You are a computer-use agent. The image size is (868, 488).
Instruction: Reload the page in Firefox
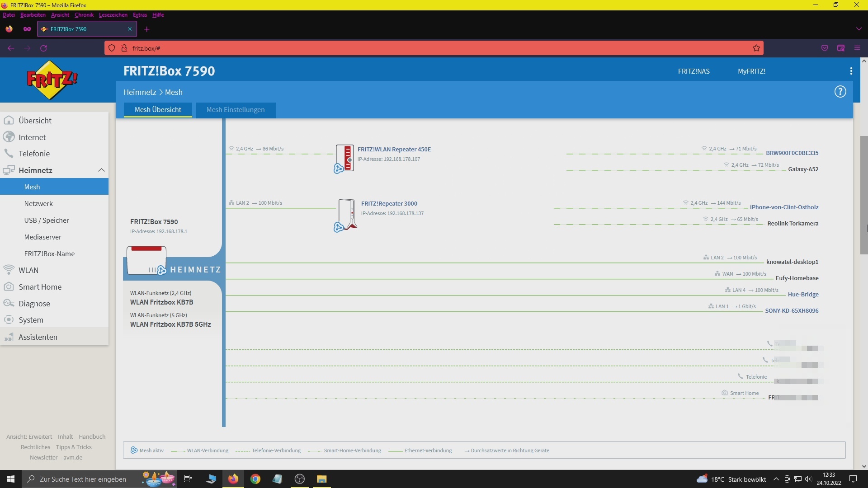click(43, 48)
